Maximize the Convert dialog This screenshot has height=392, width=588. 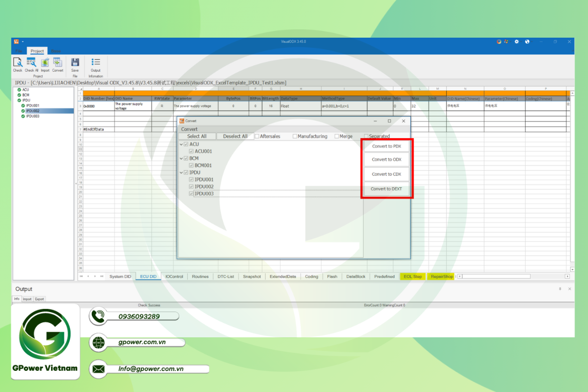click(389, 121)
